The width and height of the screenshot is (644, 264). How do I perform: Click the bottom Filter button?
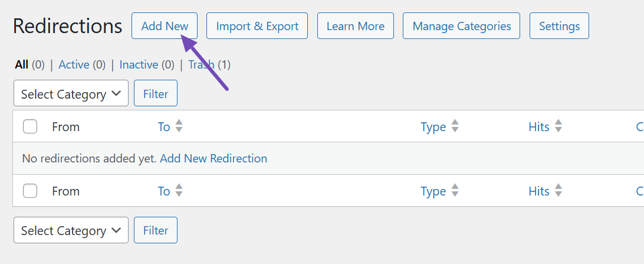tap(156, 230)
